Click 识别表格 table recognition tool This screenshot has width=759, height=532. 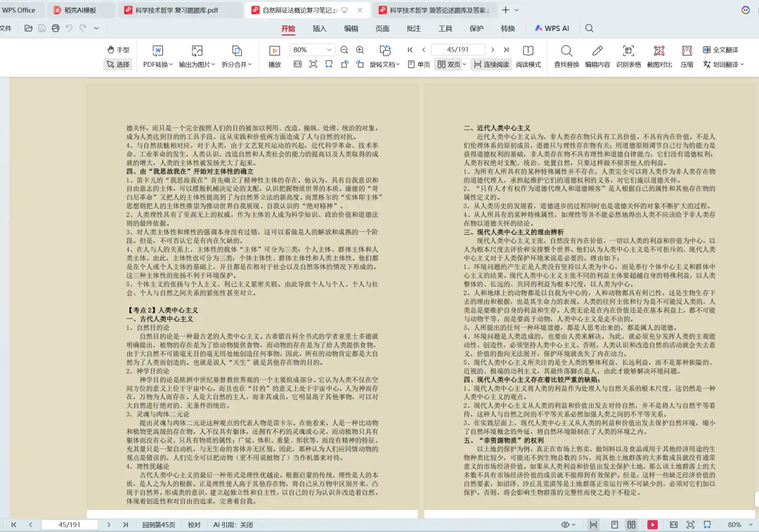(x=628, y=57)
